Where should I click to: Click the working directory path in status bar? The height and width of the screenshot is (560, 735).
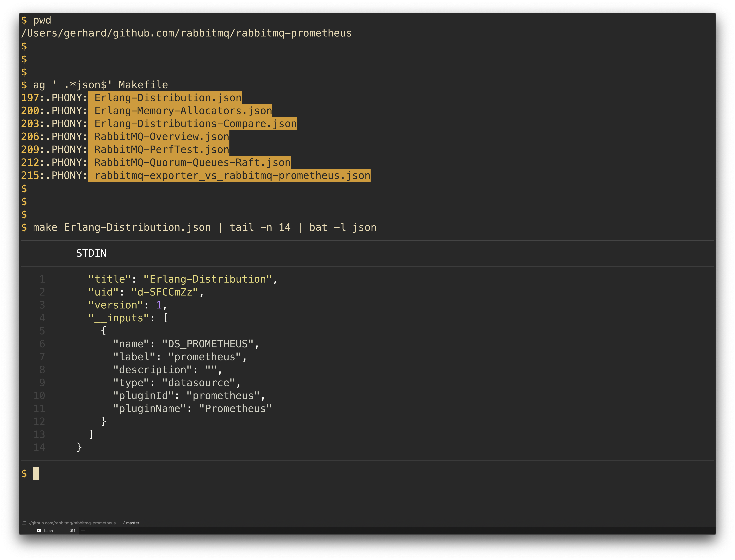72,523
